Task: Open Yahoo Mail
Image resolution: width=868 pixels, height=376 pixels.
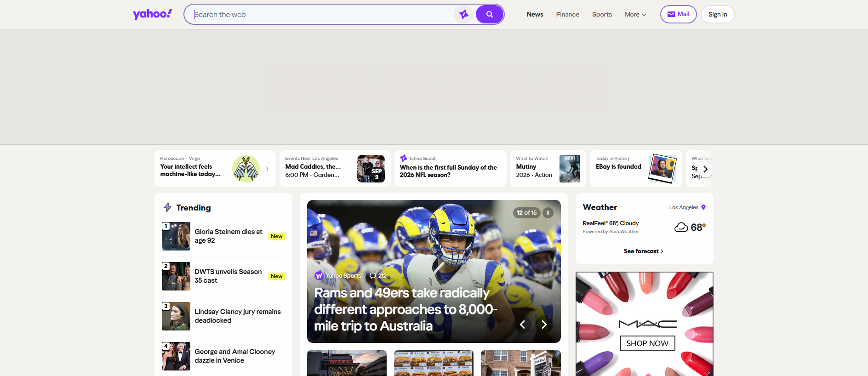Action: coord(678,14)
